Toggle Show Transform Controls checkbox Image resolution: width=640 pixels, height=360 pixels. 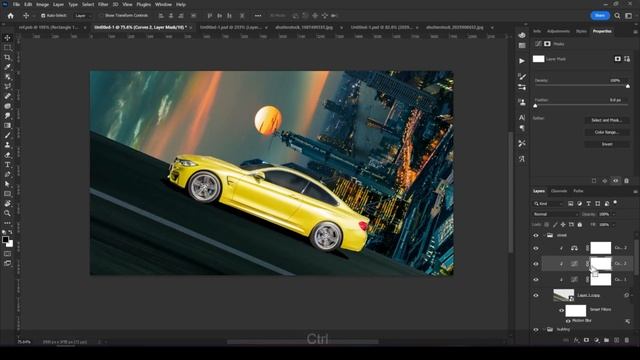(102, 16)
